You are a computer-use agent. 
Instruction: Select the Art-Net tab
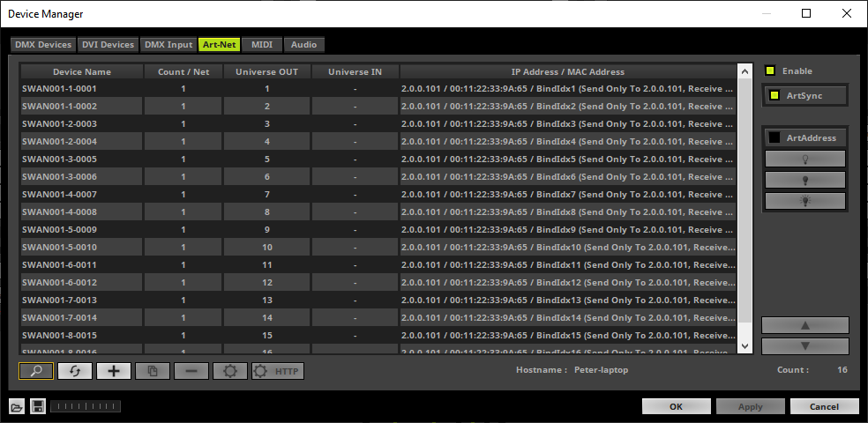click(x=220, y=45)
